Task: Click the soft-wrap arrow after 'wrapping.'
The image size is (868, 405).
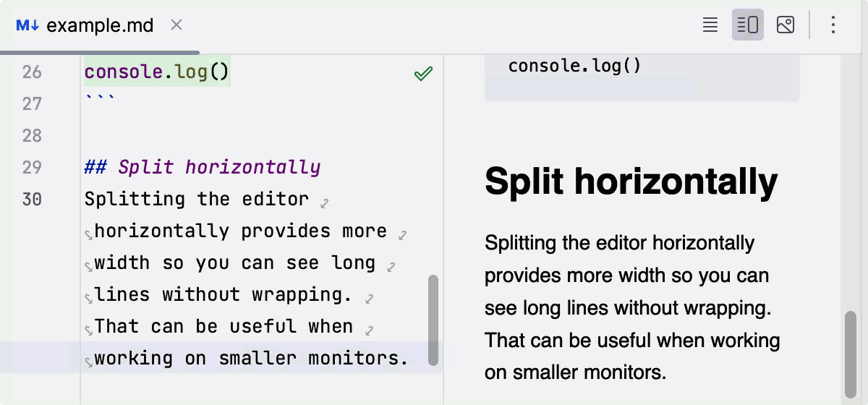Action: (x=370, y=299)
